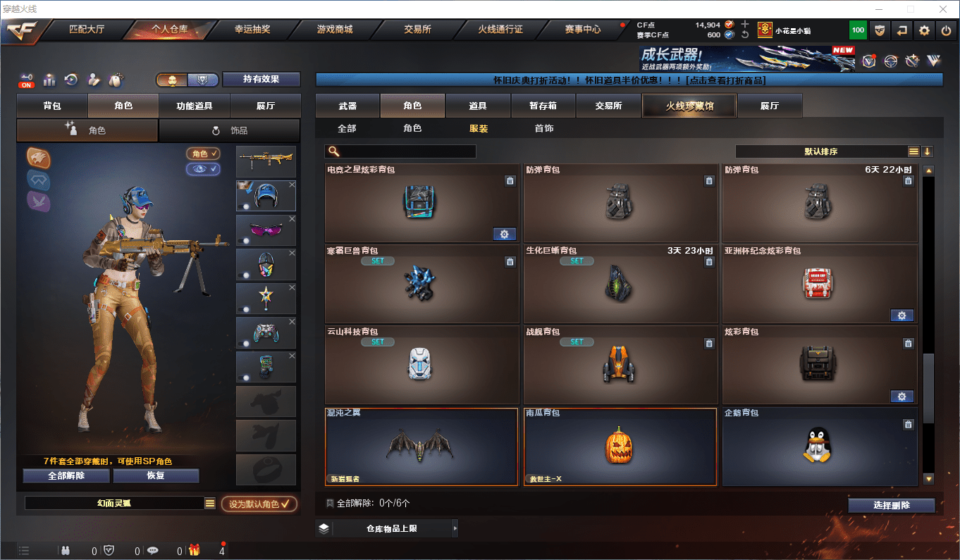Open the gift box icon in the status bar

click(x=195, y=551)
